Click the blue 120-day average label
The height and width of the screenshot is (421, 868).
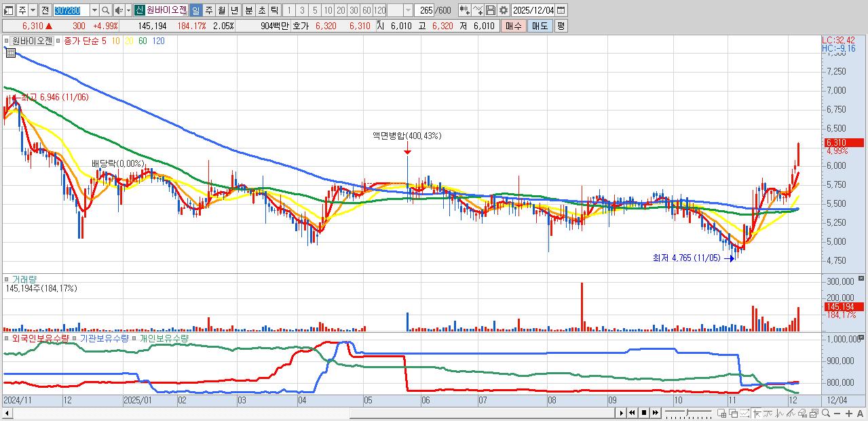[x=158, y=41]
